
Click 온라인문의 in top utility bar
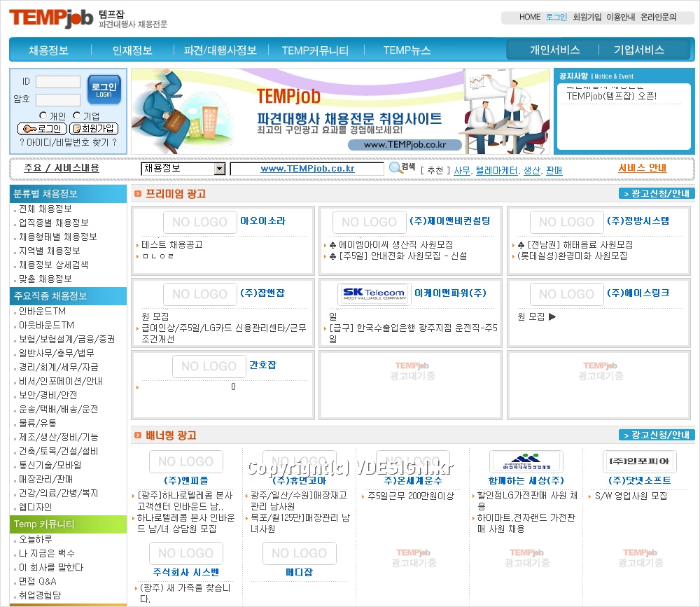pos(659,17)
